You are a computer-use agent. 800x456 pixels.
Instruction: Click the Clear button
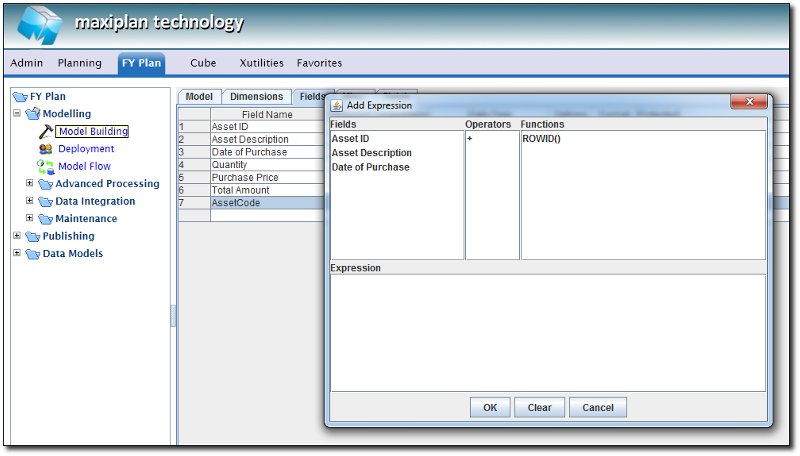(539, 408)
